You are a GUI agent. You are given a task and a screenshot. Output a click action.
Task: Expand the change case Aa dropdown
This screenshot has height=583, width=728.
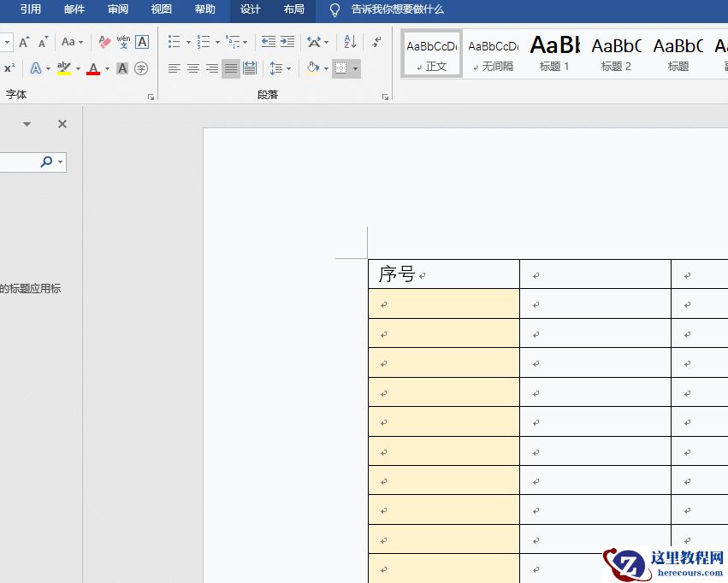click(80, 42)
